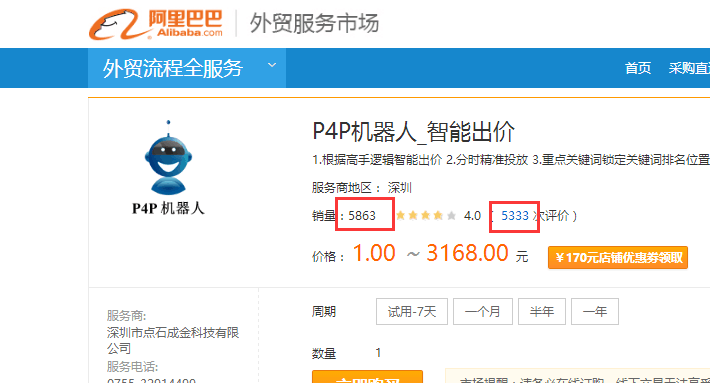This screenshot has height=383, width=710.
Task: Select the 试用-7天 period option
Action: pos(412,311)
